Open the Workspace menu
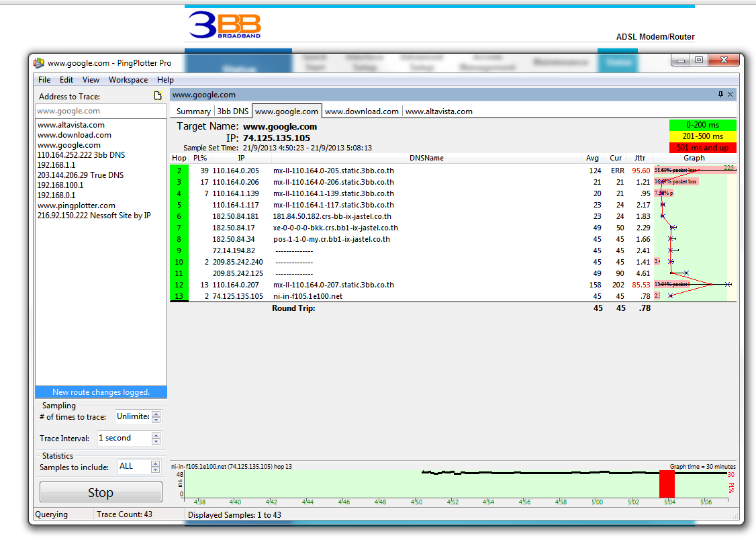The height and width of the screenshot is (548, 756). click(128, 80)
